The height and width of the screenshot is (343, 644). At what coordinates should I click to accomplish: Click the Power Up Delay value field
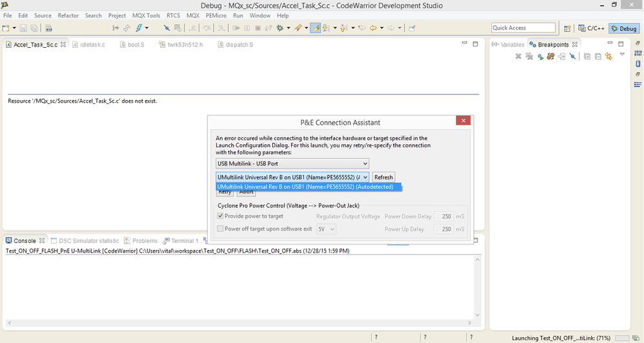[443, 229]
